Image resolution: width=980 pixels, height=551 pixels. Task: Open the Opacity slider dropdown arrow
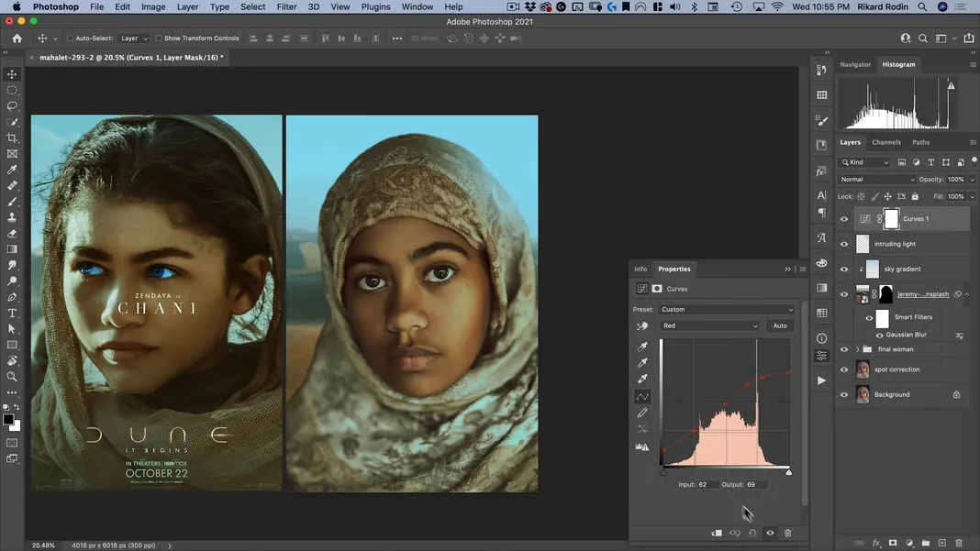click(x=972, y=180)
